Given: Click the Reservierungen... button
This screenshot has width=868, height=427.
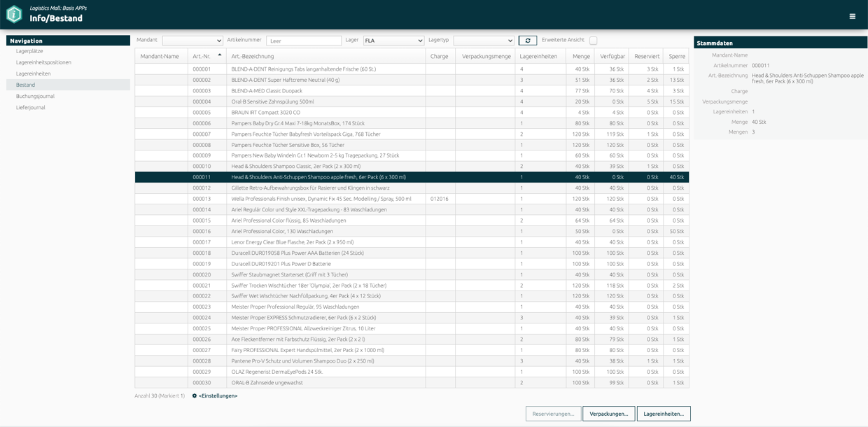Looking at the screenshot, I should 553,414.
